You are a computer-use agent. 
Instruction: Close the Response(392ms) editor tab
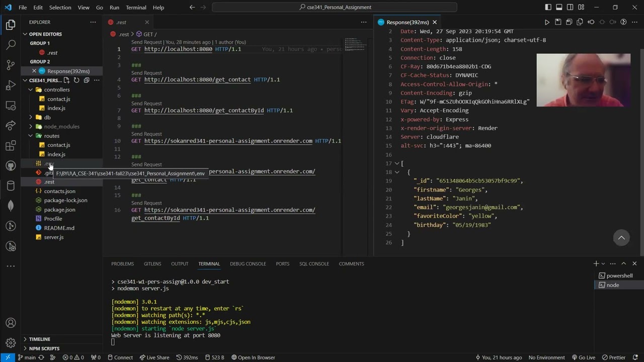pyautogui.click(x=435, y=22)
